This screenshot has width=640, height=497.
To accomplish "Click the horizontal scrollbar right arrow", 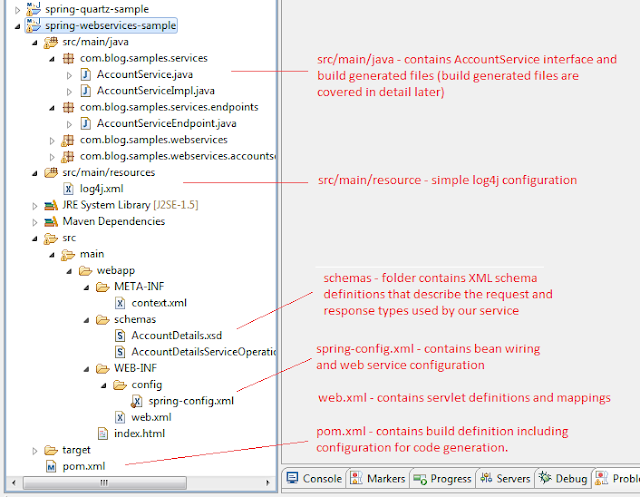I will (x=267, y=483).
